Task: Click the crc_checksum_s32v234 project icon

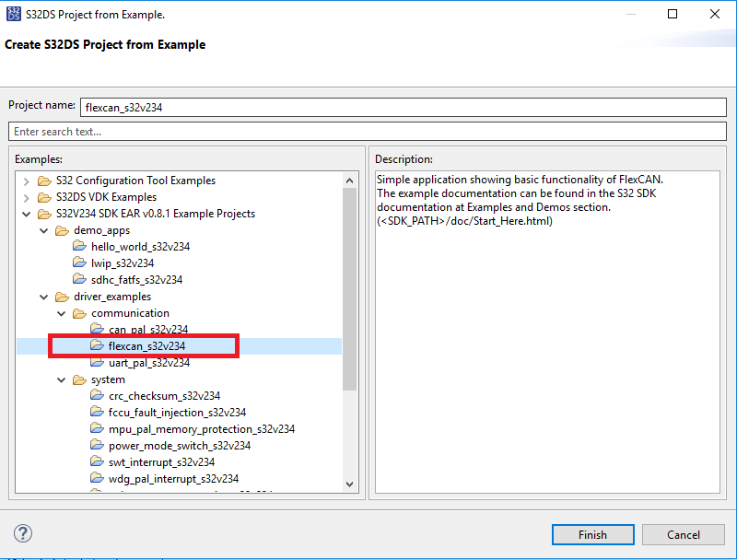Action: 97,395
